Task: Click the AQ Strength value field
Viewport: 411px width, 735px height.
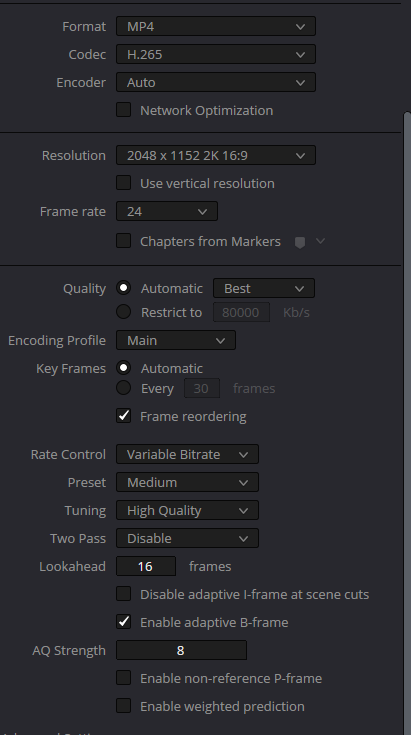Action: click(x=181, y=650)
